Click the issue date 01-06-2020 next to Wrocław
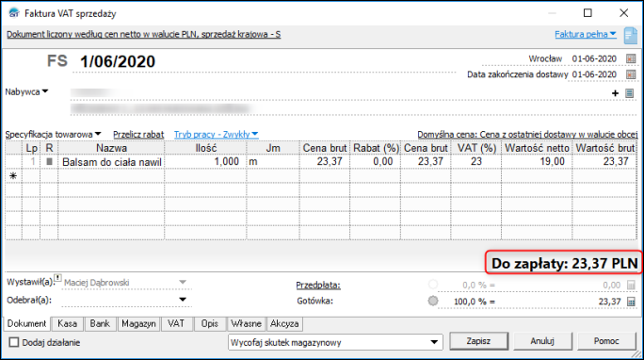644x360 pixels. (594, 58)
